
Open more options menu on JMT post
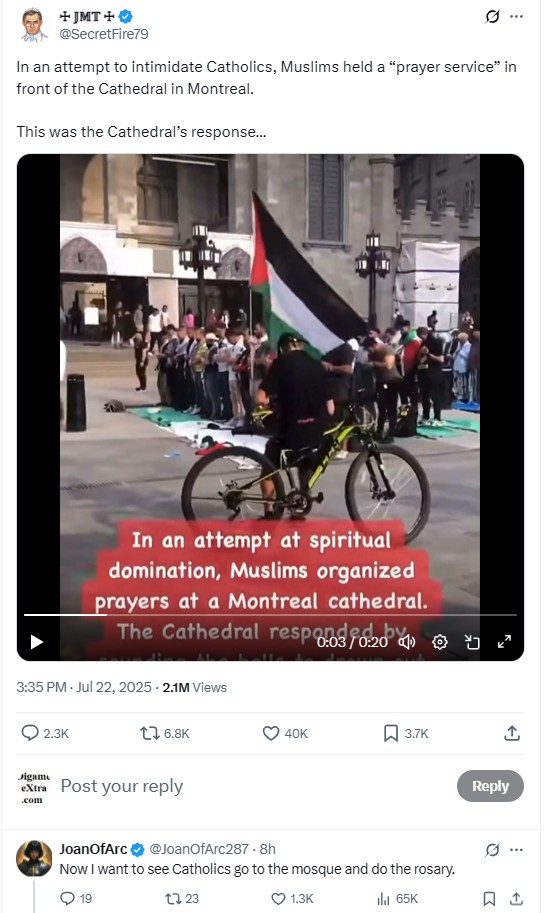(x=516, y=16)
